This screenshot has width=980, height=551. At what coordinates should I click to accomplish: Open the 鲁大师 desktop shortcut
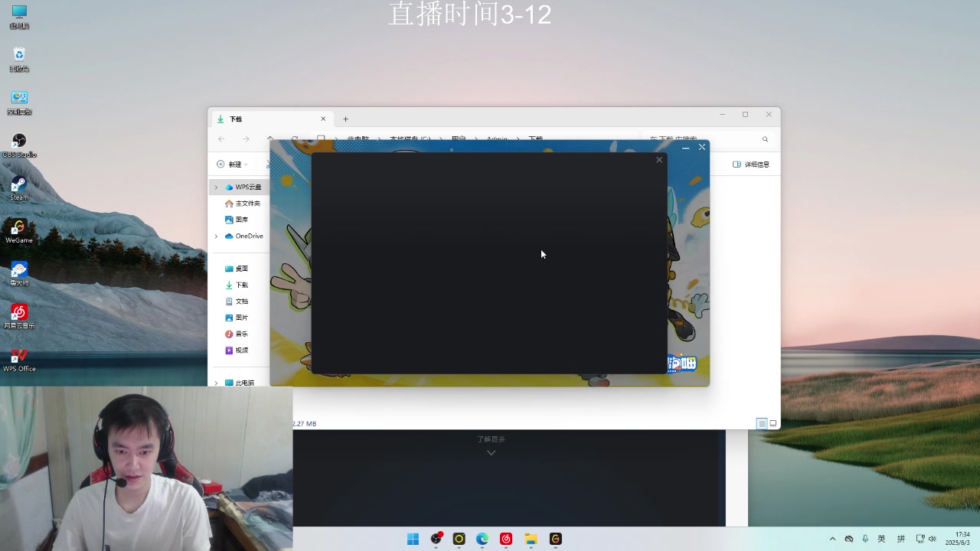tap(19, 274)
